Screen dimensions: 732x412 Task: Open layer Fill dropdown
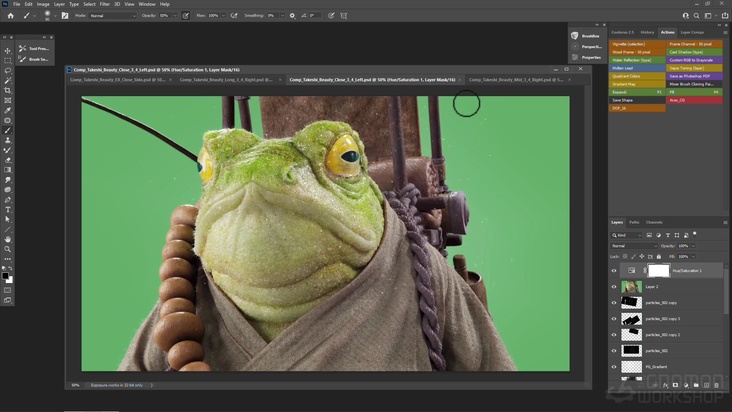[693, 257]
